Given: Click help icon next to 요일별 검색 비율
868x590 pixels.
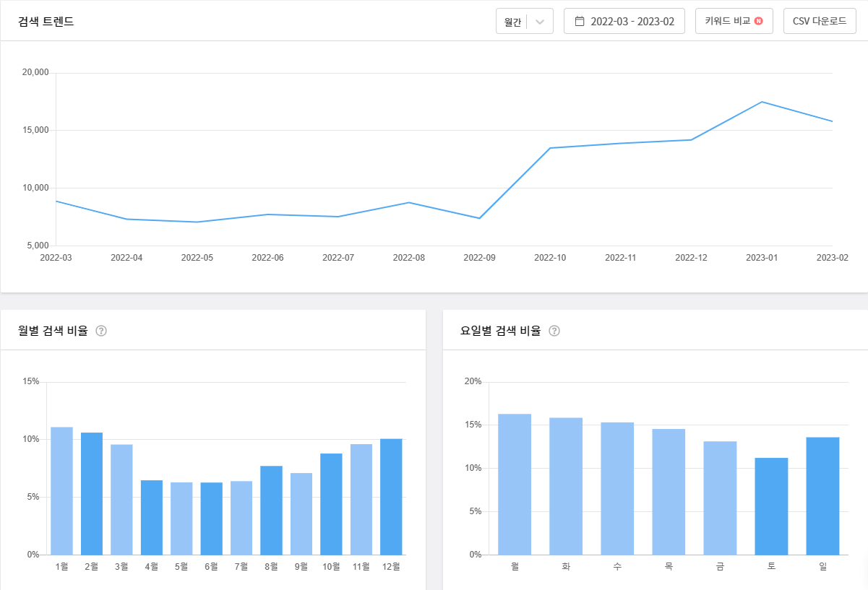Looking at the screenshot, I should pyautogui.click(x=554, y=331).
